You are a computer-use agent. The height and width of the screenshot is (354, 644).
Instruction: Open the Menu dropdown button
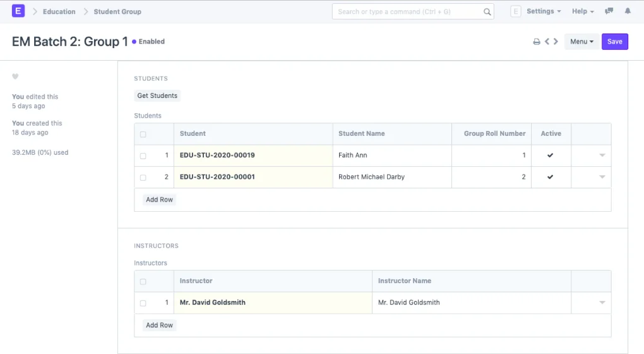[x=581, y=42]
